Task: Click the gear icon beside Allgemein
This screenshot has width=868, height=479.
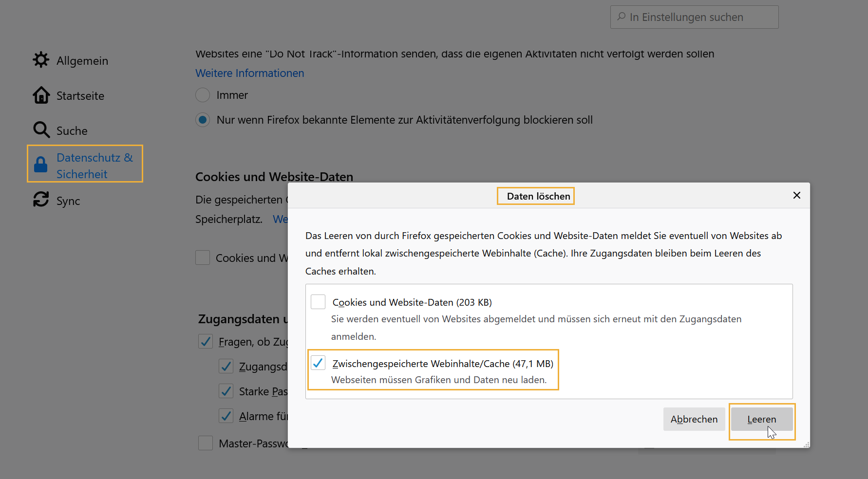Action: point(41,60)
